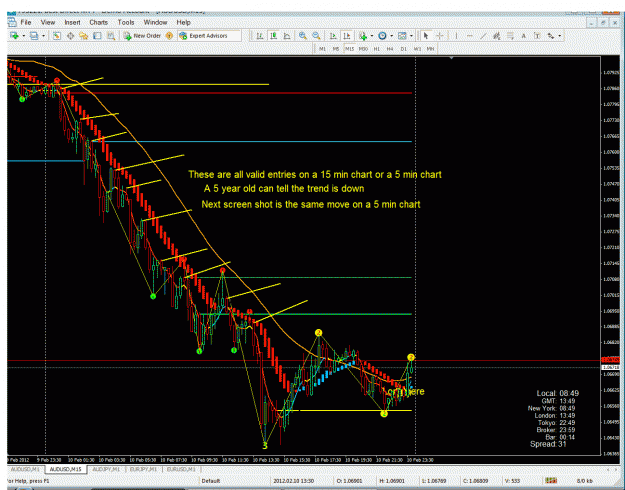Open the Strategy Tester icon
The image size is (625, 490).
click(111, 36)
